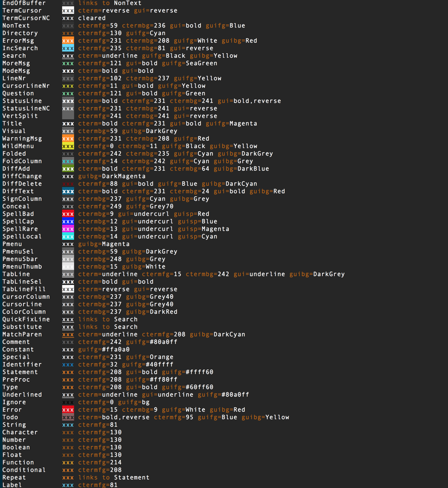
Task: Click the EndOfBuffer group name
Action: [24, 3]
